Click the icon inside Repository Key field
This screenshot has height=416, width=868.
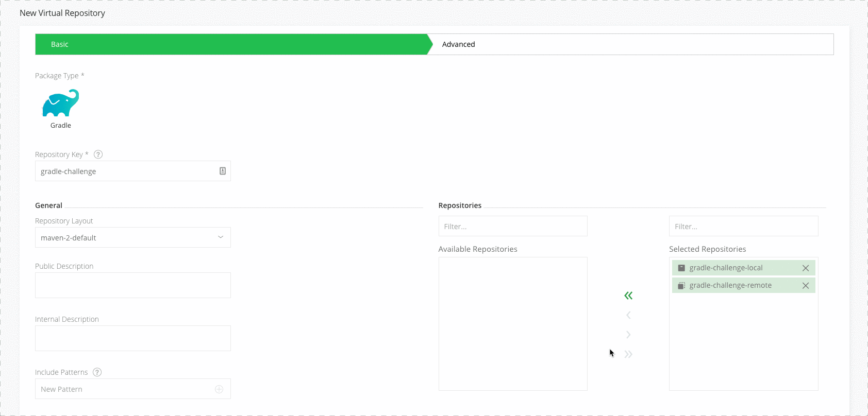pyautogui.click(x=223, y=171)
